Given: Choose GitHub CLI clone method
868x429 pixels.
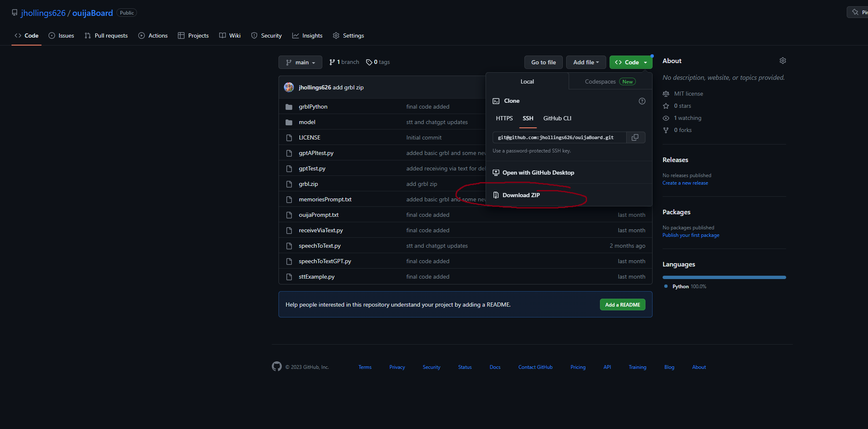Looking at the screenshot, I should (x=557, y=118).
